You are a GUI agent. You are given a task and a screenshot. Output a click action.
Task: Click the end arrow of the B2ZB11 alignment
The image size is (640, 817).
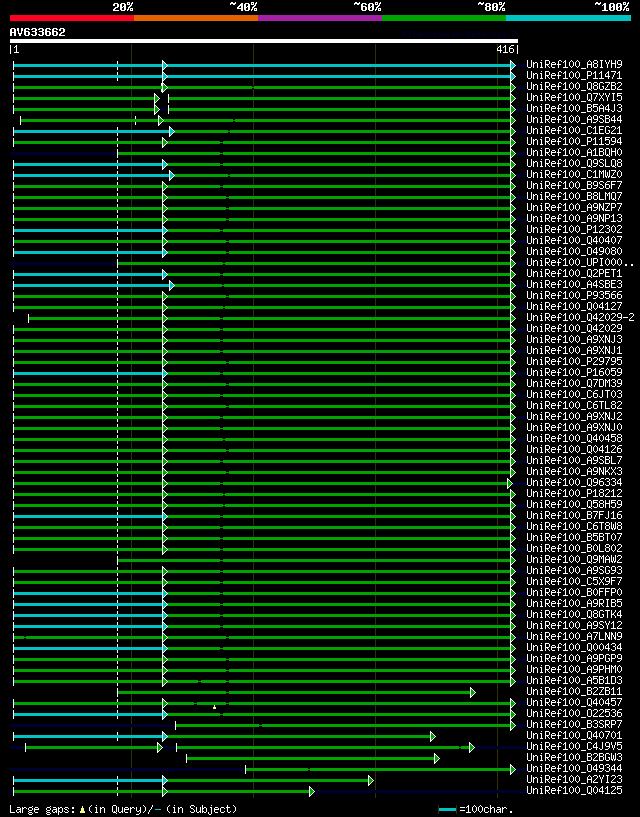[x=473, y=692]
